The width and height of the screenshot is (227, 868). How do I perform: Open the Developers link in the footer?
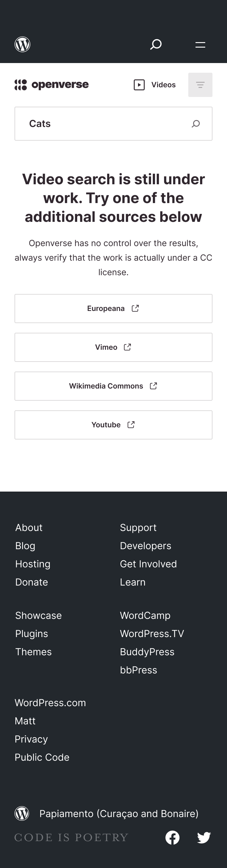145,546
